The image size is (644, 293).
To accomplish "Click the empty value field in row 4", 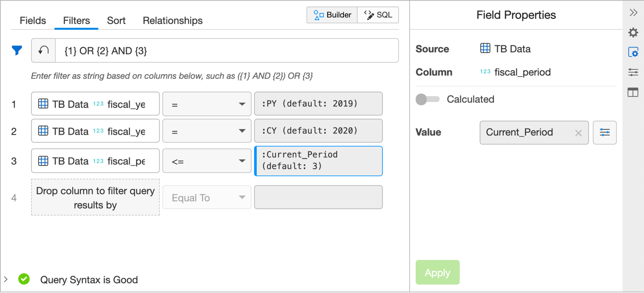I will 319,197.
